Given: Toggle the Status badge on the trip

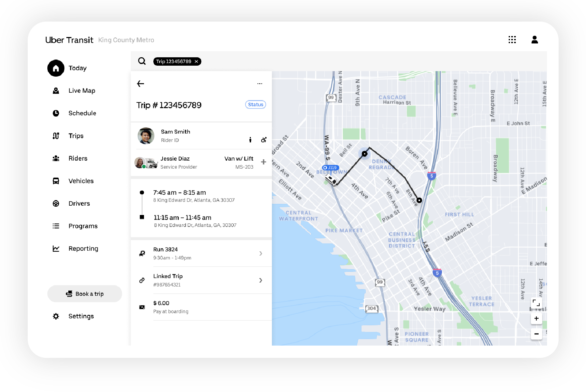Looking at the screenshot, I should [x=255, y=104].
